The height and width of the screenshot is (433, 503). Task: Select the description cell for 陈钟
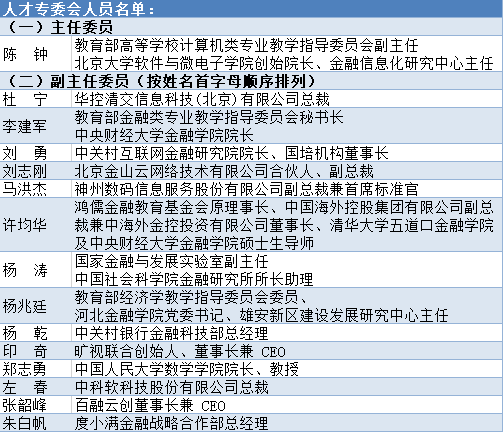click(287, 54)
